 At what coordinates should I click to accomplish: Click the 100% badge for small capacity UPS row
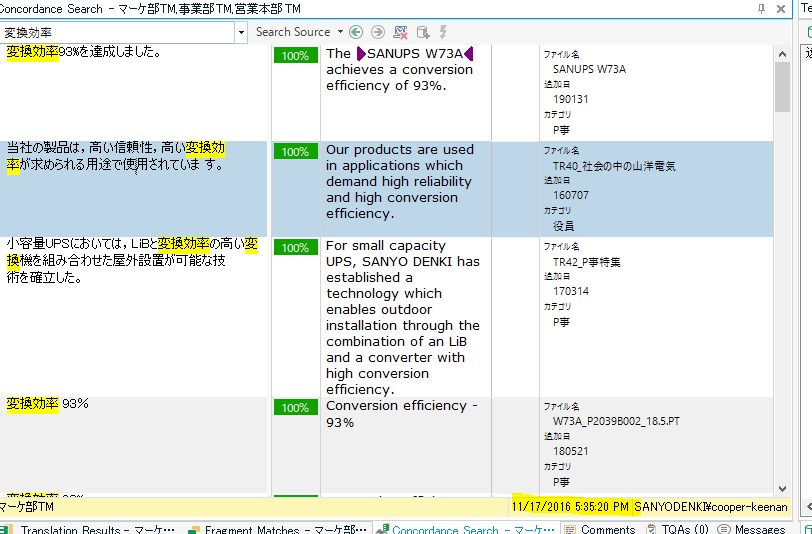click(296, 248)
